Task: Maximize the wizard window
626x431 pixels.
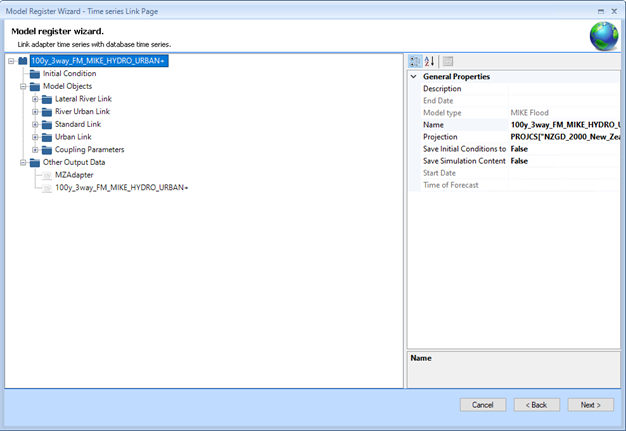Action: tap(601, 11)
